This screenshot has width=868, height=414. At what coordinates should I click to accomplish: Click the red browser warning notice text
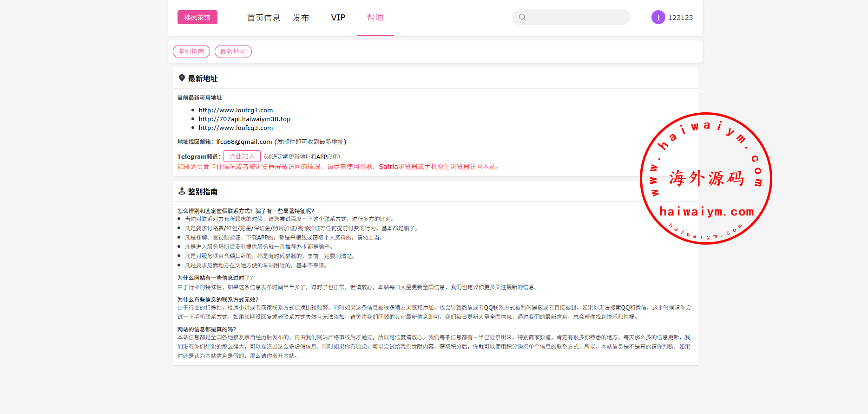(x=339, y=167)
